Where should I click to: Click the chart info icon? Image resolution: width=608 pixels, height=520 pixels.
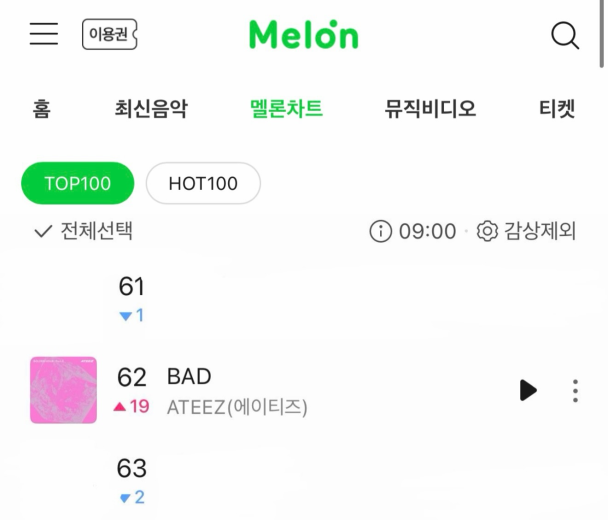click(380, 231)
